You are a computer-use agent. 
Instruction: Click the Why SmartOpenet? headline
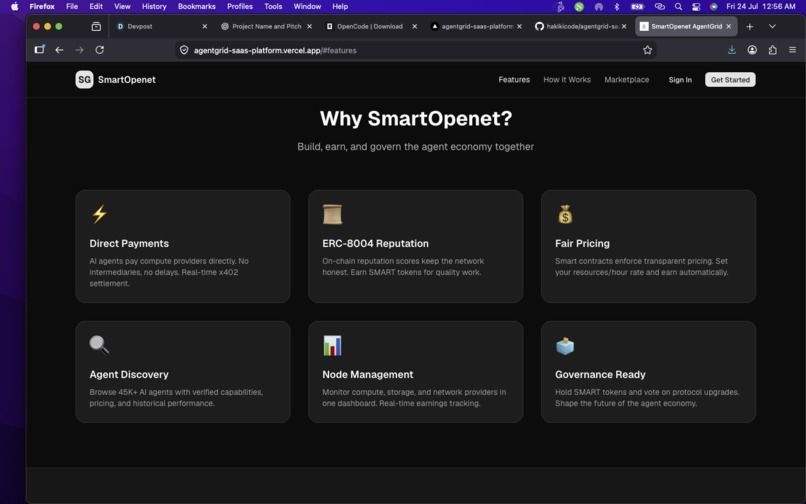point(416,118)
